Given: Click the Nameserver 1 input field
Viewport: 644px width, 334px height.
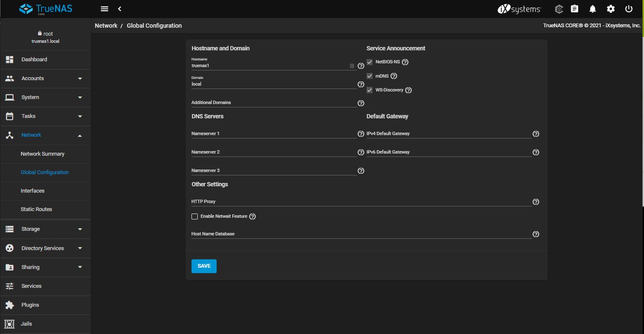Looking at the screenshot, I should 273,134.
